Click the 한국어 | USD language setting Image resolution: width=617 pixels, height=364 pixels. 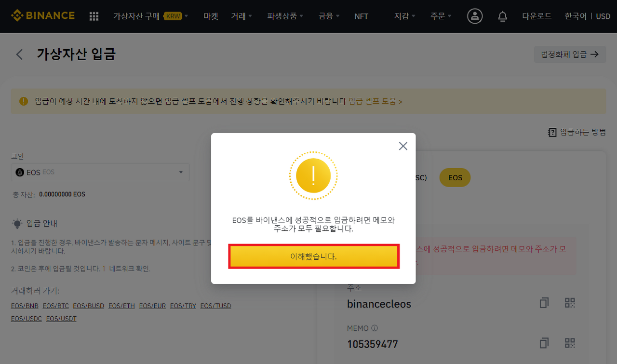coord(588,16)
